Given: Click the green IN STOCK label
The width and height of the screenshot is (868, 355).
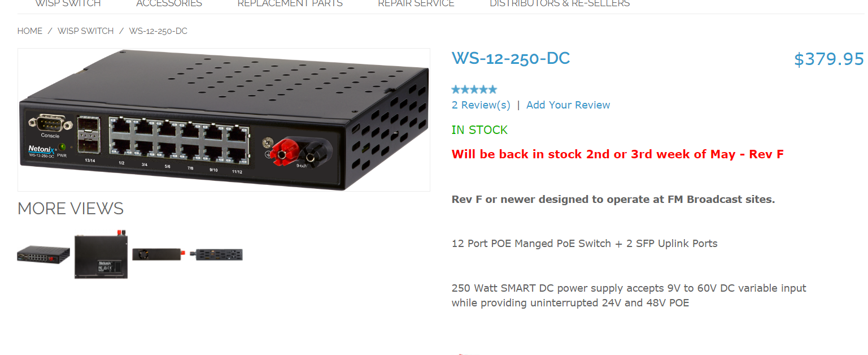Looking at the screenshot, I should [480, 130].
